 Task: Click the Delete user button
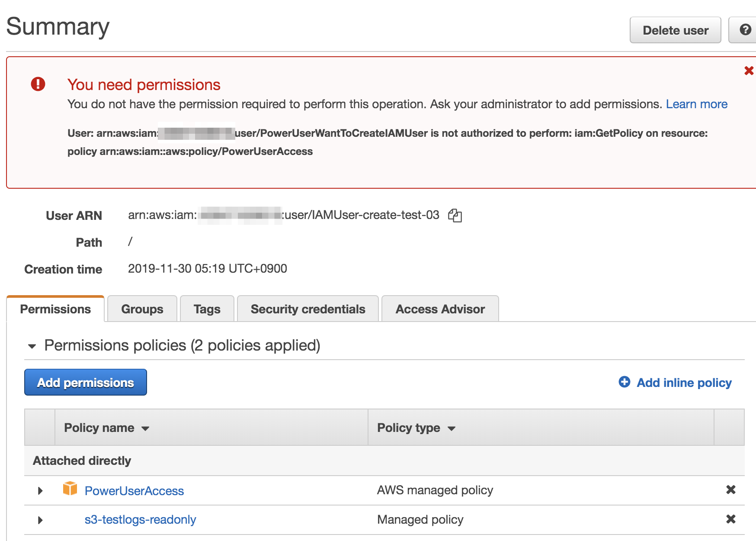pyautogui.click(x=675, y=30)
